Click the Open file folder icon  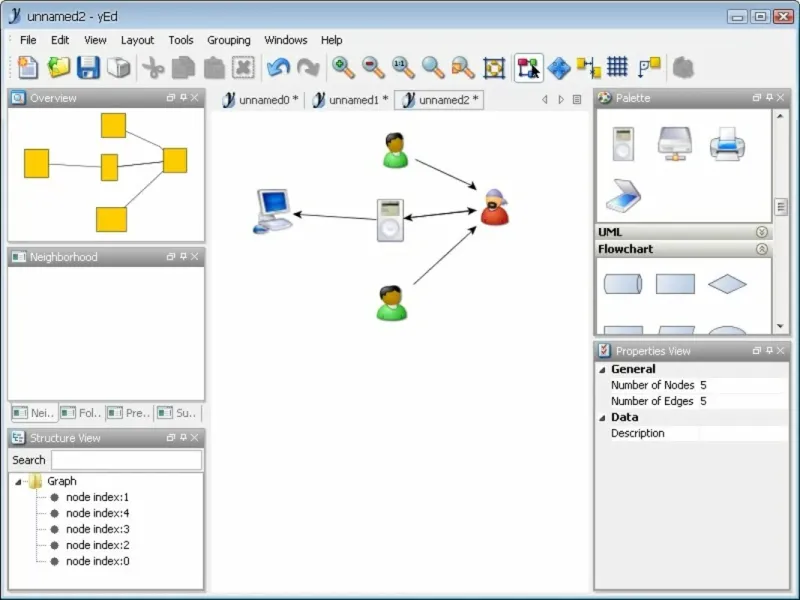(58, 67)
